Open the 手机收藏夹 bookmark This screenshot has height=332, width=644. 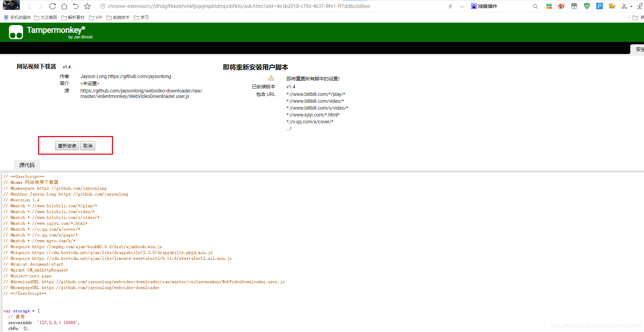(17, 18)
